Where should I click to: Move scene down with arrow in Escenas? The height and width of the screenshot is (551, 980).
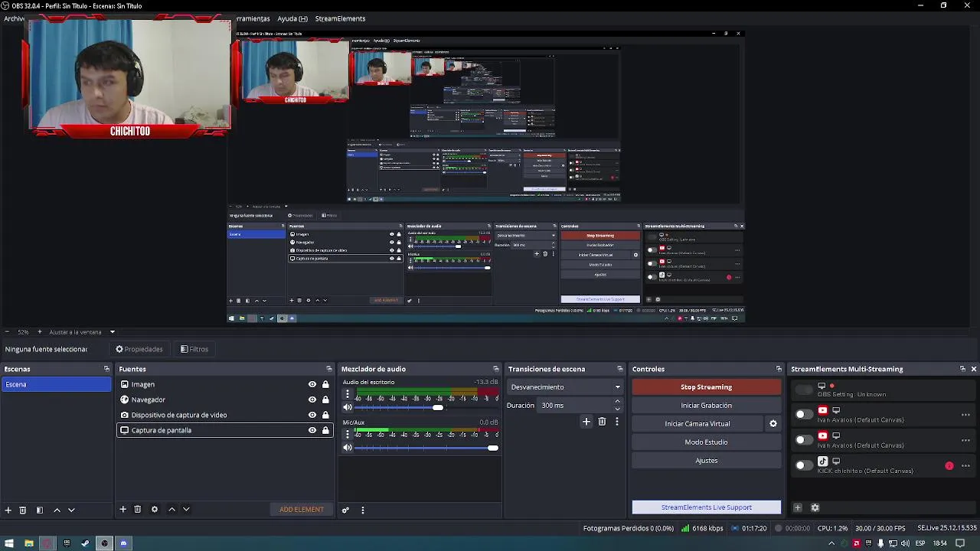tap(71, 510)
